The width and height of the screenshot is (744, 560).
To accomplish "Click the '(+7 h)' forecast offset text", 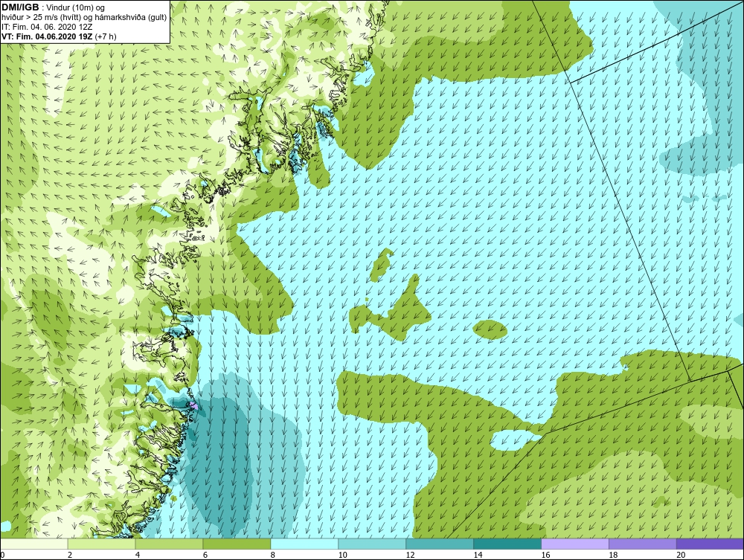I will point(106,36).
